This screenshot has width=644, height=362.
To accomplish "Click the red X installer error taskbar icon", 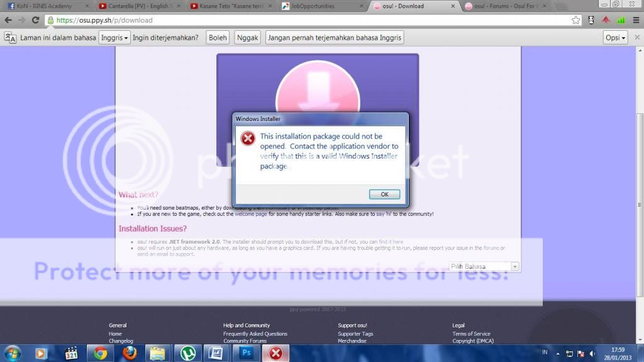I will click(275, 353).
